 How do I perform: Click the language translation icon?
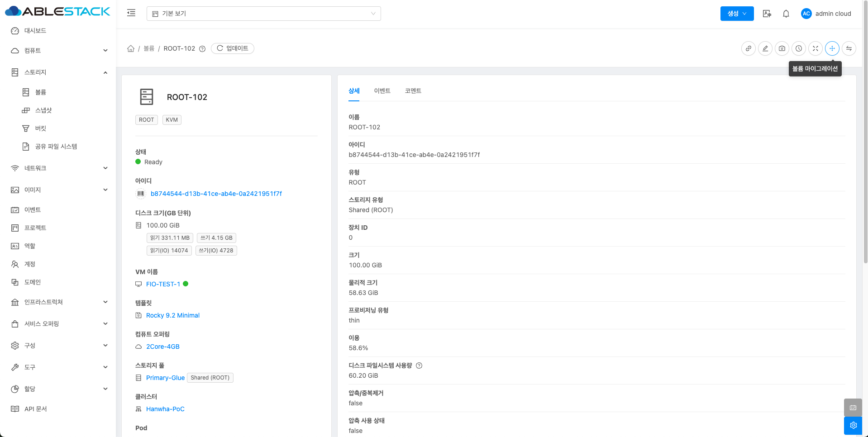pos(767,14)
